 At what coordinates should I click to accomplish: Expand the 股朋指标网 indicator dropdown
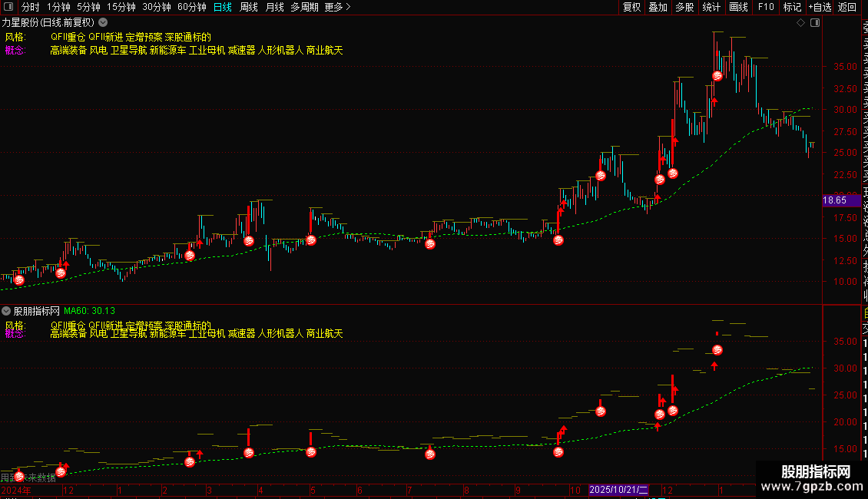pos(6,311)
